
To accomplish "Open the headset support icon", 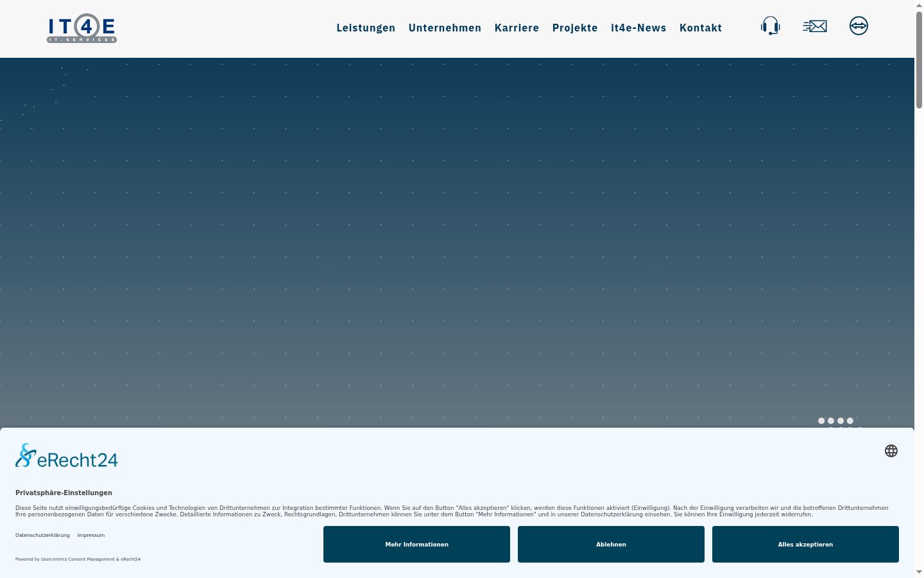I will pyautogui.click(x=770, y=26).
